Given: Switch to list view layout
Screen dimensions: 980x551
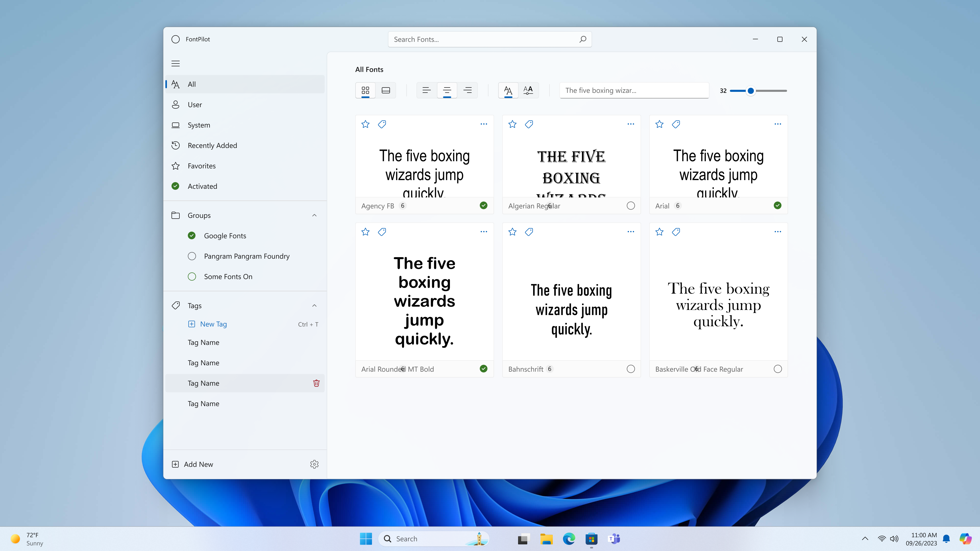Looking at the screenshot, I should coord(386,90).
